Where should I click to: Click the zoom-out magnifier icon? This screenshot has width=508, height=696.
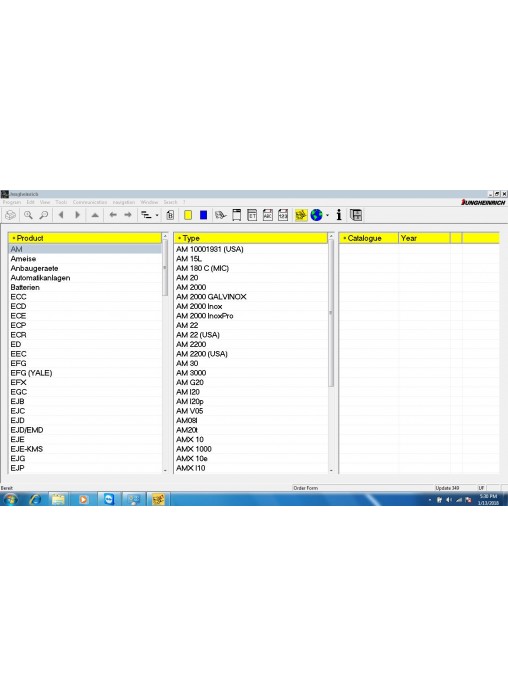44,215
